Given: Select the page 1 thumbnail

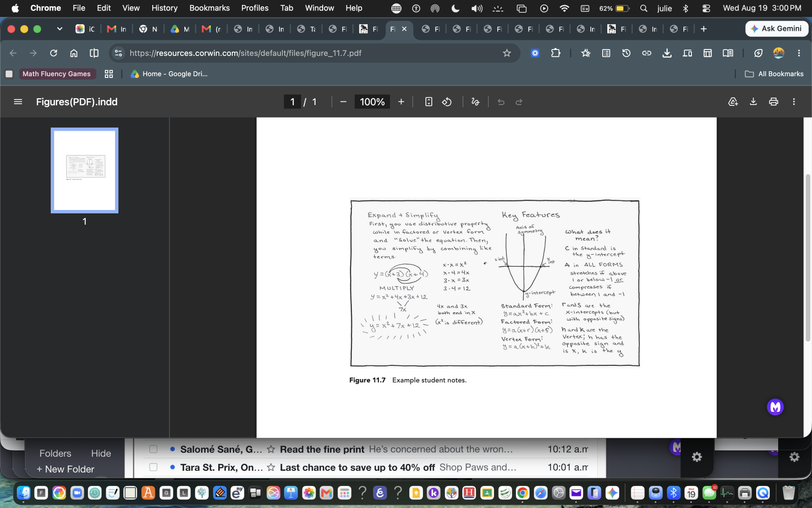Looking at the screenshot, I should 85,170.
